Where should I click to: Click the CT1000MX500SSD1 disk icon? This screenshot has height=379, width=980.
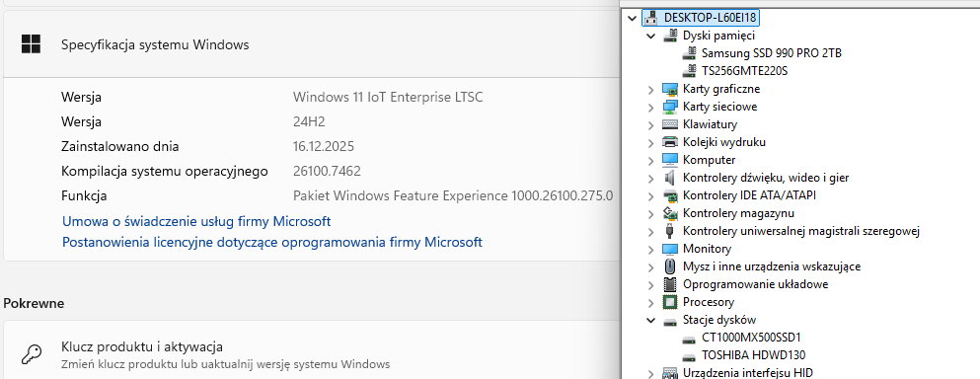click(690, 339)
